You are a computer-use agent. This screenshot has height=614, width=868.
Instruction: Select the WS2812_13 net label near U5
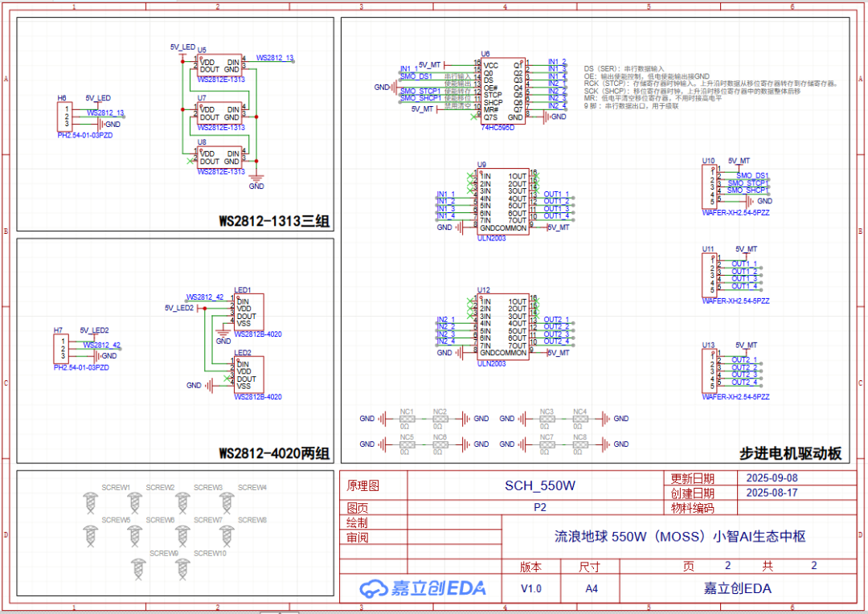click(275, 58)
